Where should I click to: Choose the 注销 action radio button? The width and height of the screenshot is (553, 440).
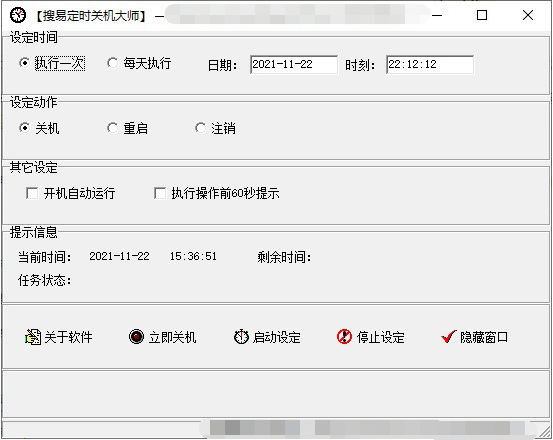pos(201,128)
